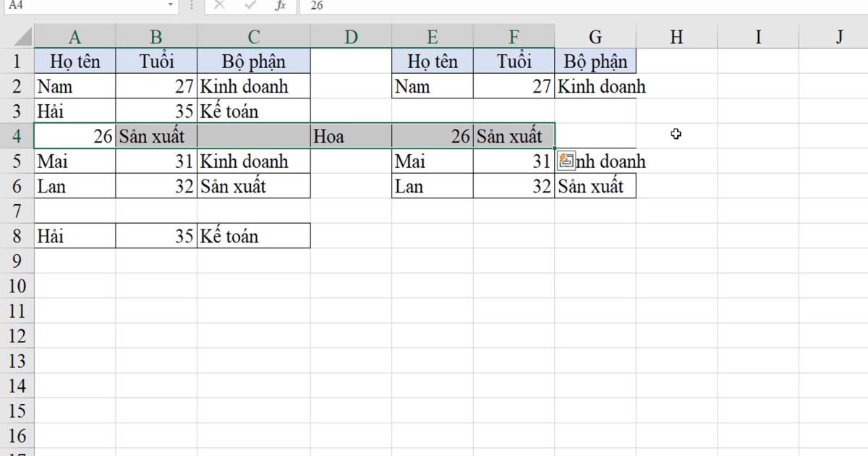Click the Nam cell in A2
Screen dimensions: 868x456
pyautogui.click(x=75, y=86)
